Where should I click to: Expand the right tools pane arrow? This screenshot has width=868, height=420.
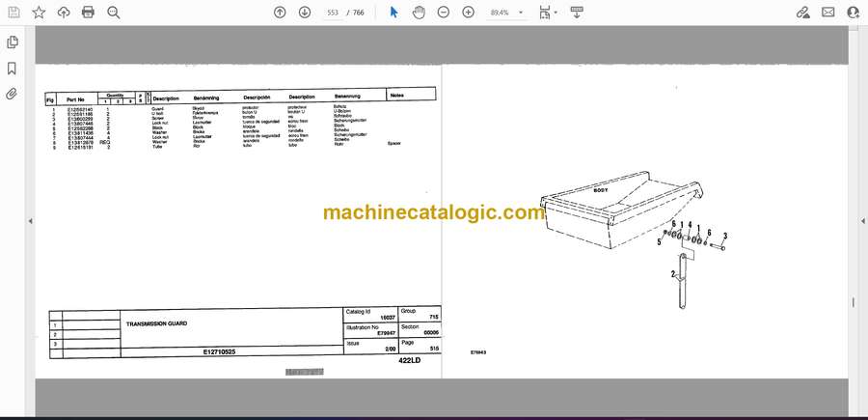(x=862, y=221)
